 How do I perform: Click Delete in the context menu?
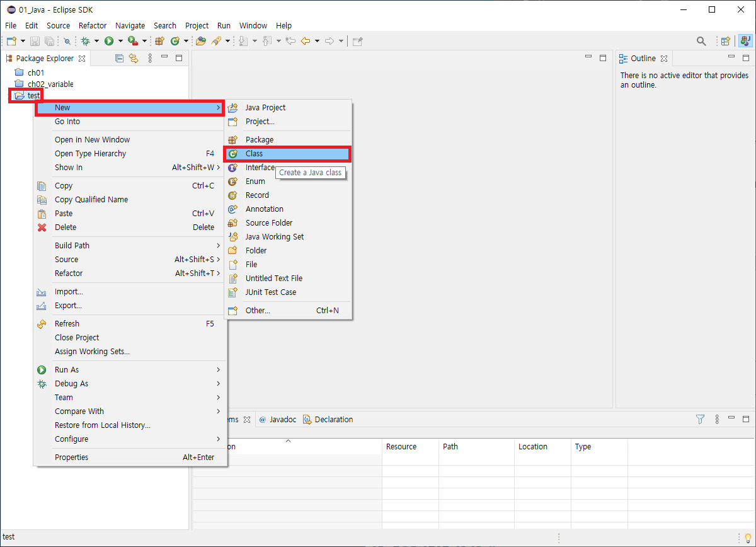click(x=130, y=227)
